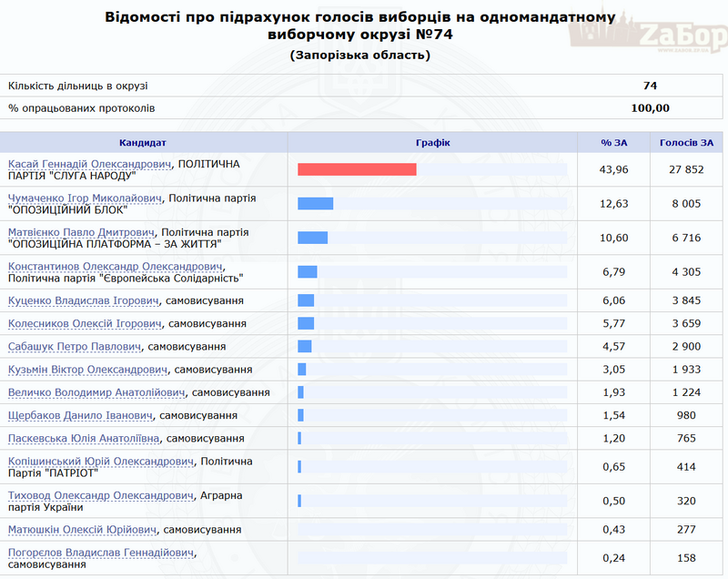Open Куценко Владислав Ігорович profile link
The width and height of the screenshot is (728, 579).
(x=84, y=300)
